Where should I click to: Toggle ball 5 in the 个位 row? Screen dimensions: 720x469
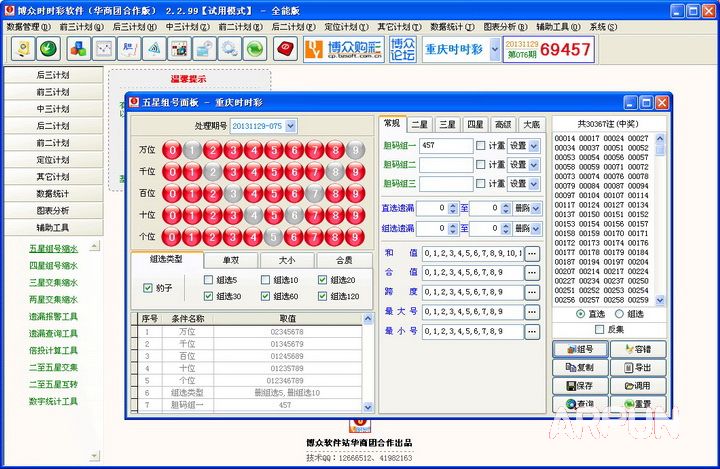274,237
